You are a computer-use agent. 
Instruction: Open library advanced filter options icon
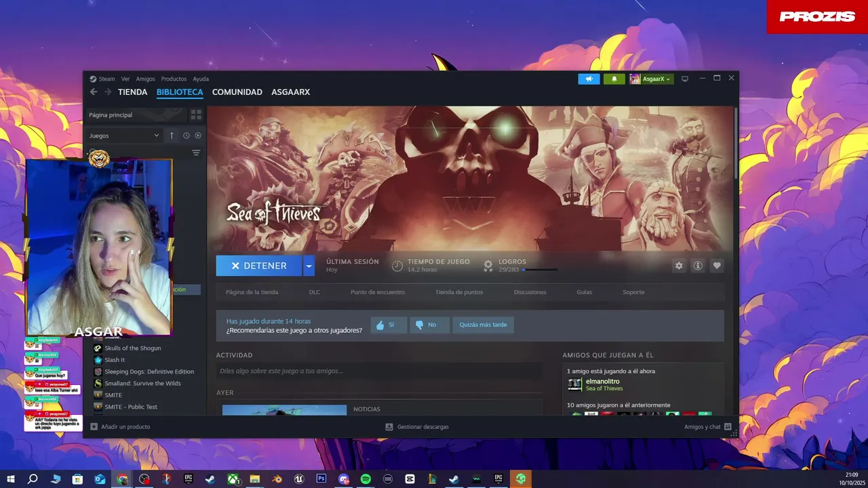pos(196,153)
